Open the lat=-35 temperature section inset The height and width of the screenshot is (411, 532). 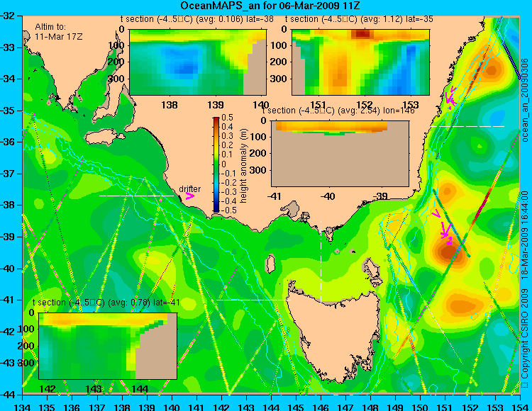[360, 62]
